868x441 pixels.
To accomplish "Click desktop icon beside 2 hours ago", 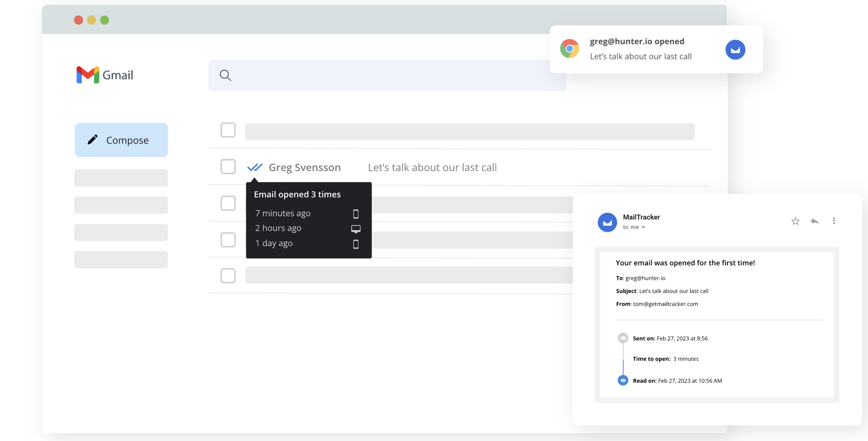I will coord(356,229).
